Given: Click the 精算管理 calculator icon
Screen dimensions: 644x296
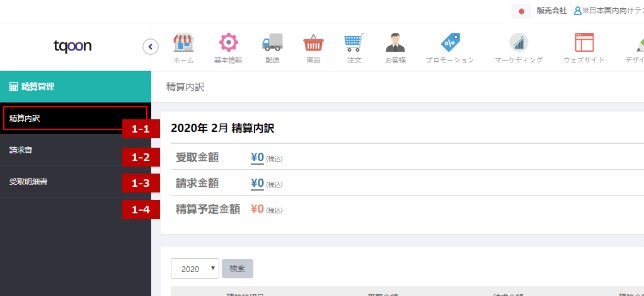Looking at the screenshot, I should tap(14, 86).
